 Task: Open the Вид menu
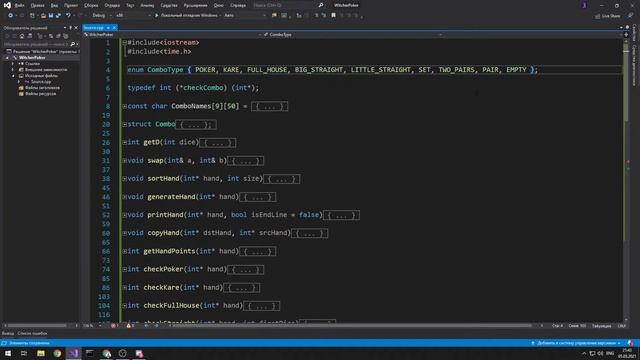[x=54, y=5]
